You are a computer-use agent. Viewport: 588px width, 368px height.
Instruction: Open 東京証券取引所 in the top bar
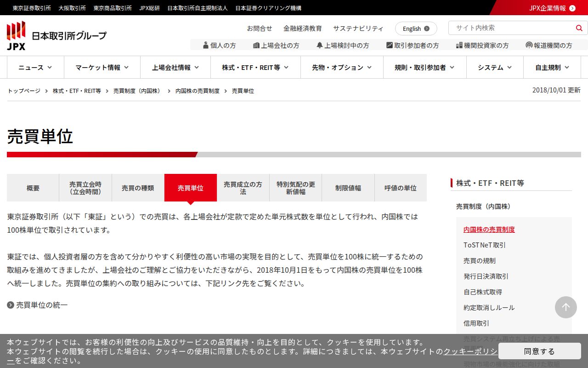pos(32,8)
